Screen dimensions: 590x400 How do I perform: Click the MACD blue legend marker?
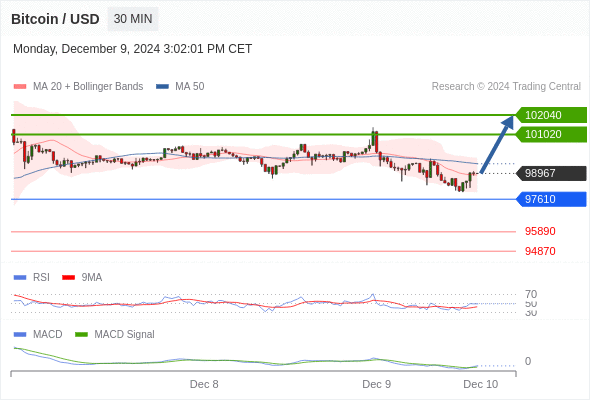point(20,335)
